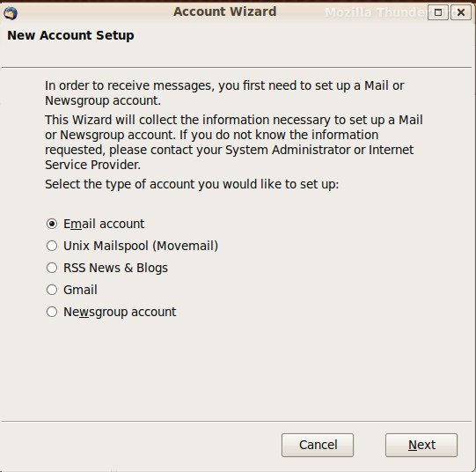Select the Email account radio button
Viewport: 476px width, 472px height.
pos(52,224)
